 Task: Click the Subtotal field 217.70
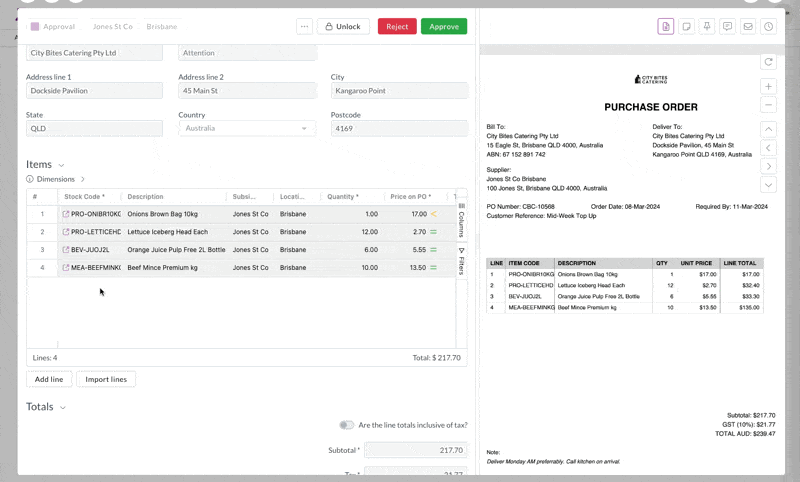pyautogui.click(x=416, y=450)
